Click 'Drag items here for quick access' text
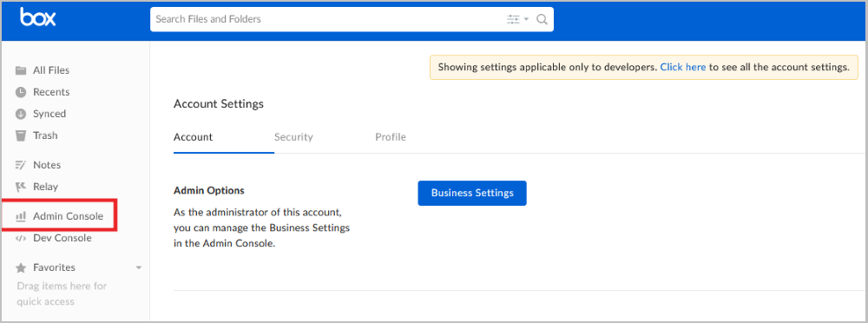The height and width of the screenshot is (323, 868). [x=62, y=294]
